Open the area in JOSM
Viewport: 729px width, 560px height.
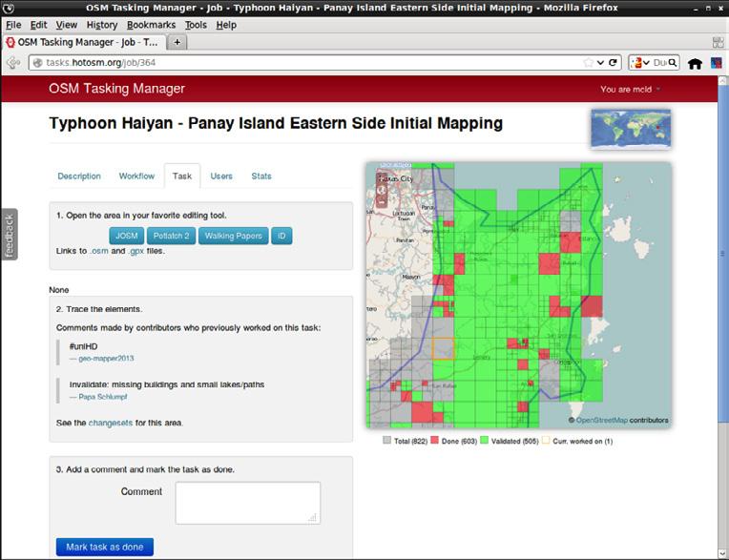coord(126,236)
